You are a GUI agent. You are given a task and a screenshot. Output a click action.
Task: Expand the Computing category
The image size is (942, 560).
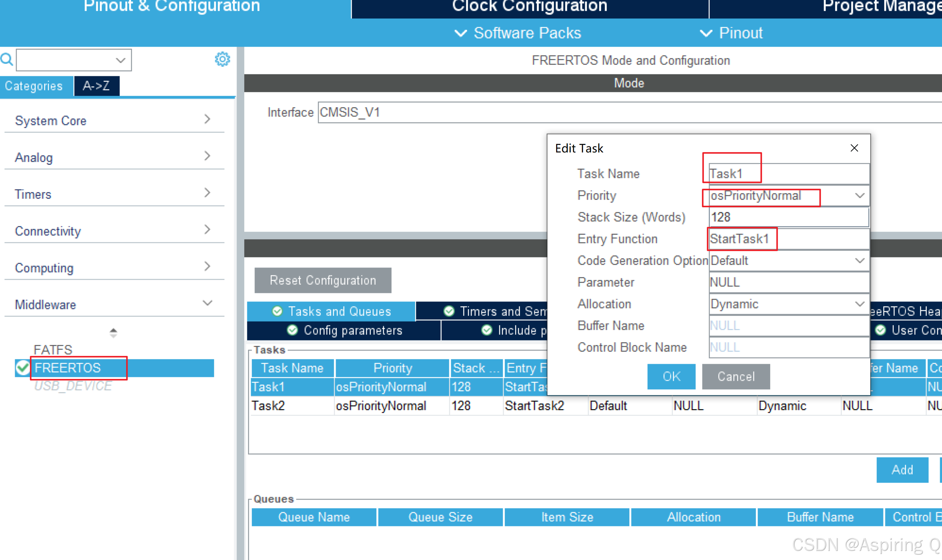coord(114,268)
